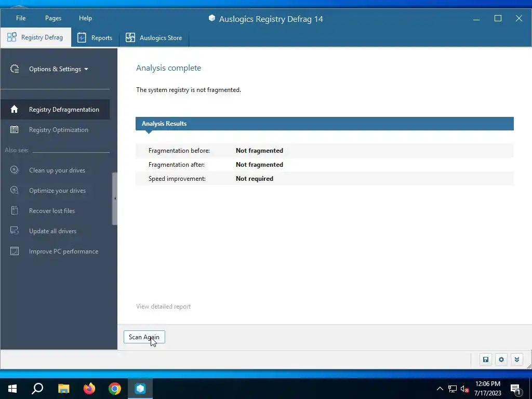Click the muted volume icon in tray

[464, 389]
